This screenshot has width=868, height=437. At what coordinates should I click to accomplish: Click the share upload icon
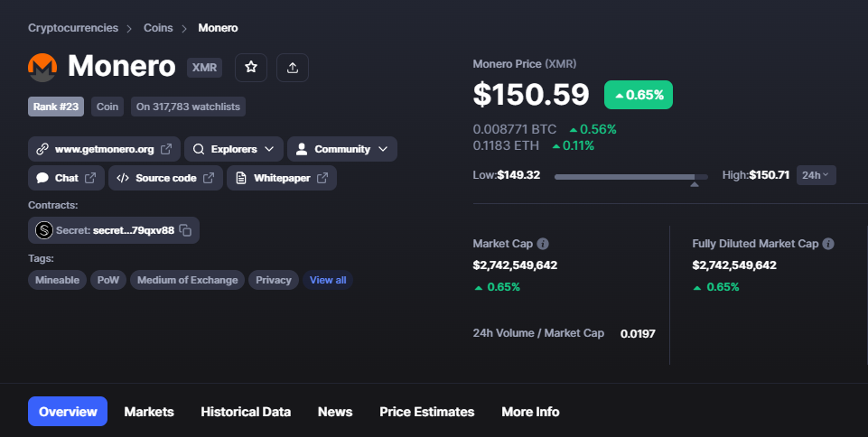293,68
